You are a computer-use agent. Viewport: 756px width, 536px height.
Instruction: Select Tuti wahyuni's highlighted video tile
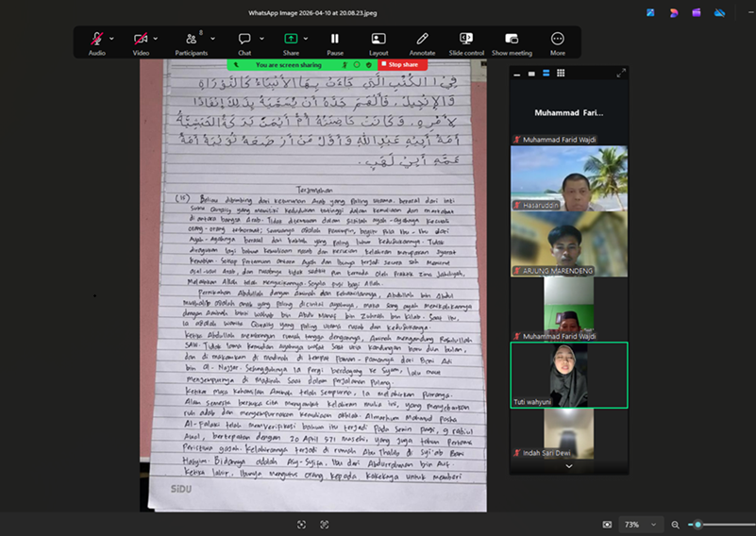[x=569, y=375]
